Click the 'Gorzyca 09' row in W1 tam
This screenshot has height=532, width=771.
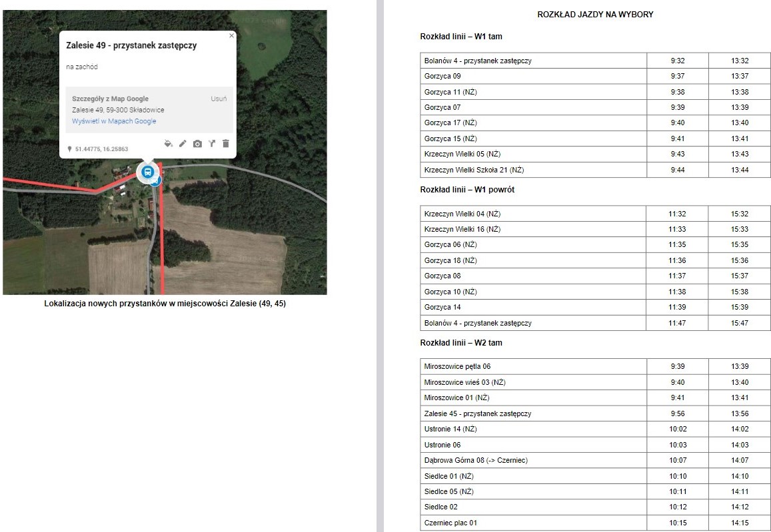click(x=442, y=76)
